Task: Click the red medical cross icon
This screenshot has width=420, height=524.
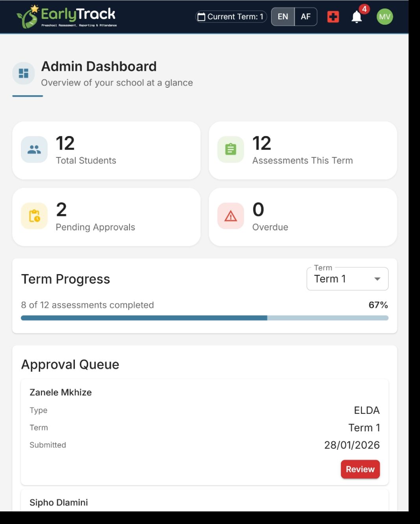Action: [x=333, y=17]
